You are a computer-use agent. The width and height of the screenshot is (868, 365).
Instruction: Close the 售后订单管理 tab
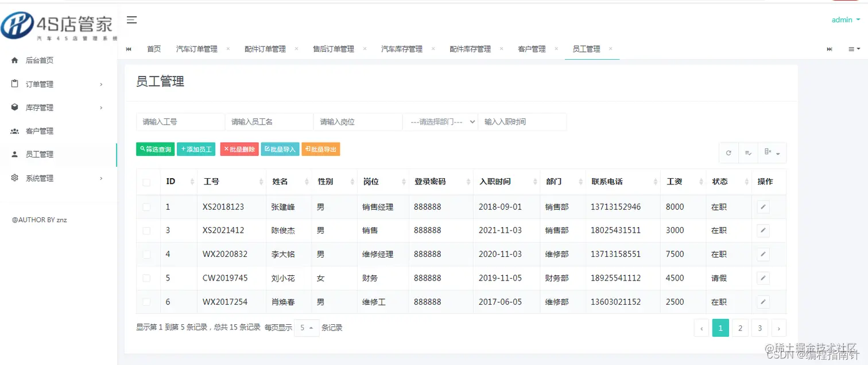(365, 49)
